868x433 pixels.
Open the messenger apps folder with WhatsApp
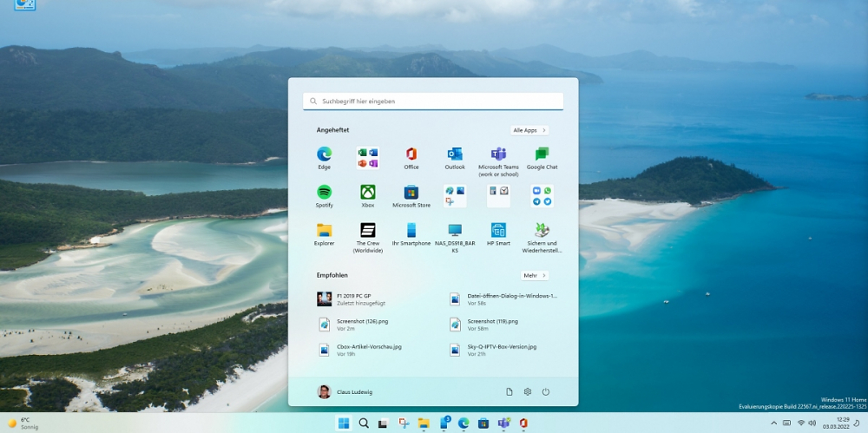(542, 196)
